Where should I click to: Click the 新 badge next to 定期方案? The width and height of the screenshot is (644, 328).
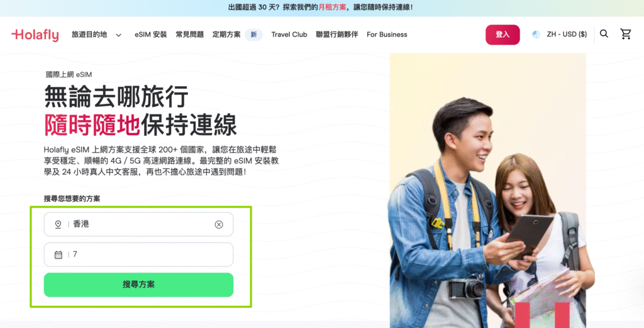point(253,35)
